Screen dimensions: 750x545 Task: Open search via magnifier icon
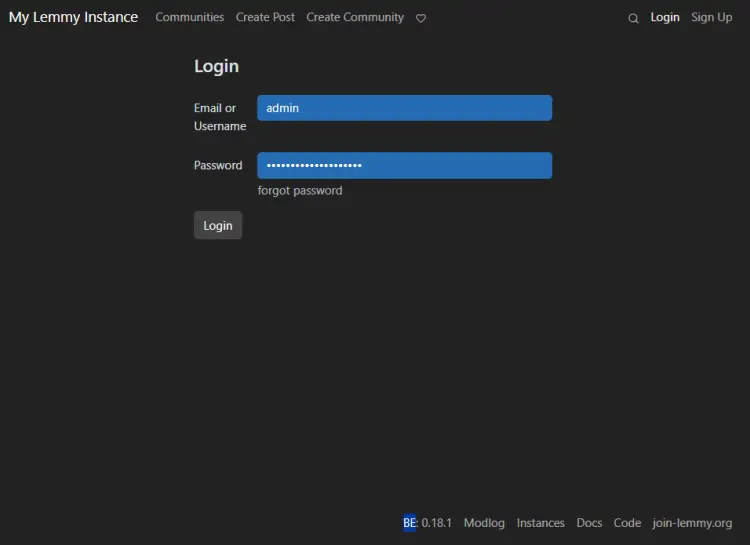633,18
